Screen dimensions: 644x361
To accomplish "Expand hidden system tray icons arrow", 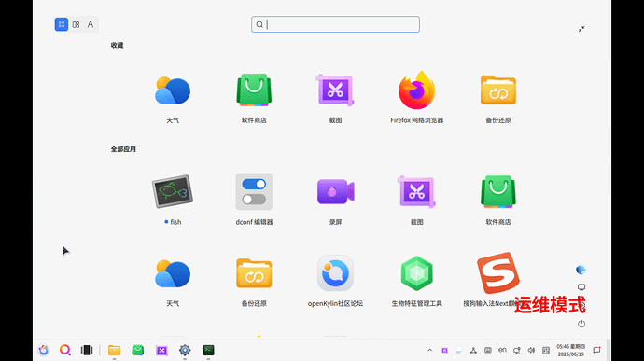I will coord(430,351).
